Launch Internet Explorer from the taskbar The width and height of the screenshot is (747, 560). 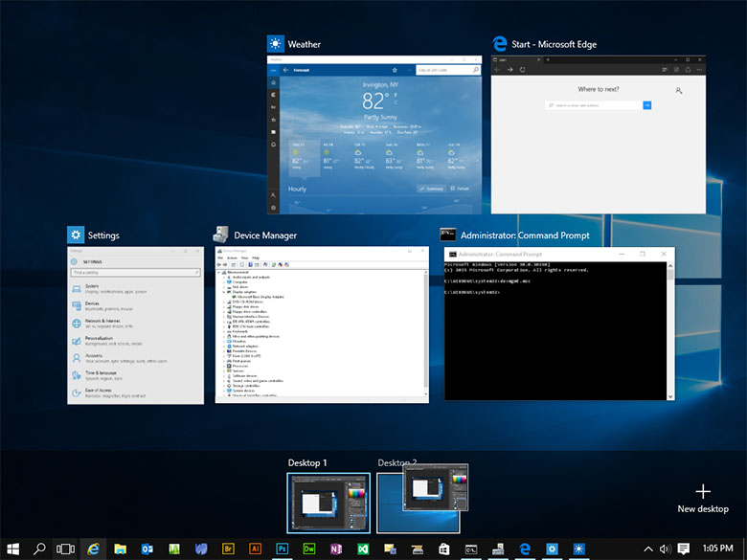[94, 549]
